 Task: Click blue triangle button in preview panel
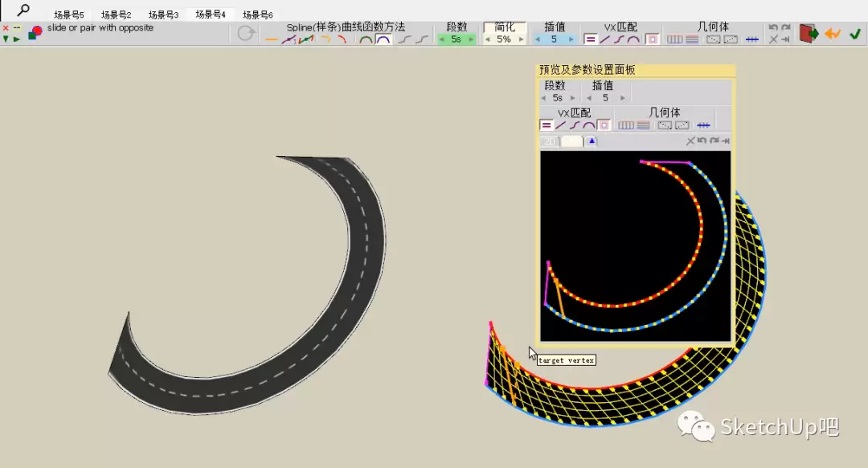(592, 142)
